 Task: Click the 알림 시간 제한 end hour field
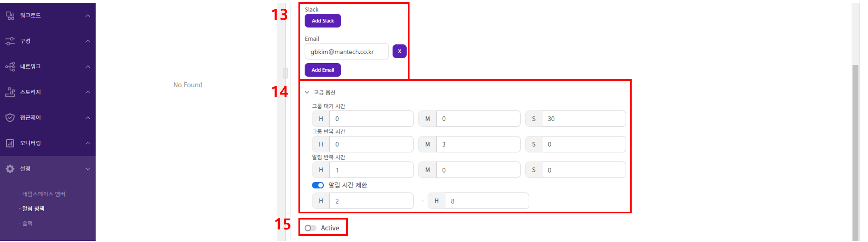coord(487,201)
